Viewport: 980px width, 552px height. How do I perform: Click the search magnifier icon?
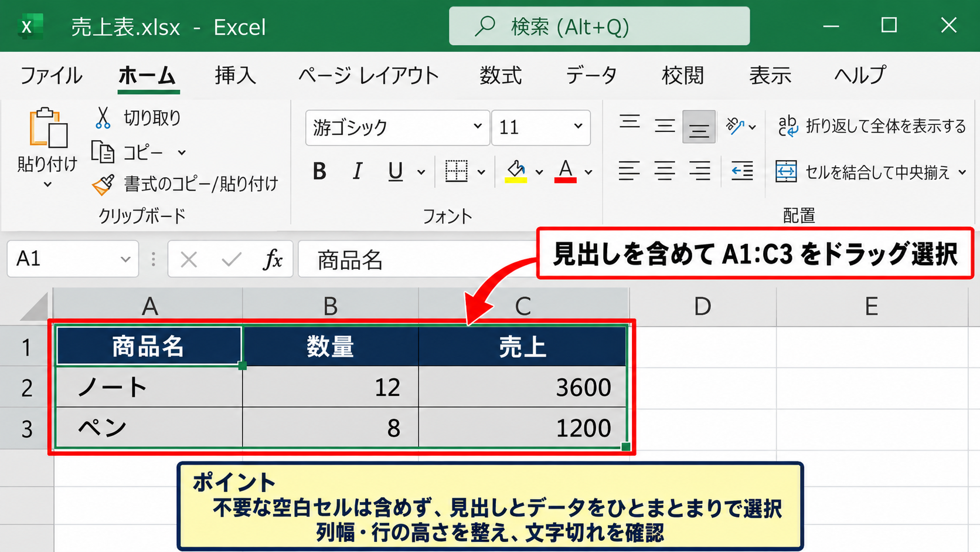pyautogui.click(x=485, y=26)
